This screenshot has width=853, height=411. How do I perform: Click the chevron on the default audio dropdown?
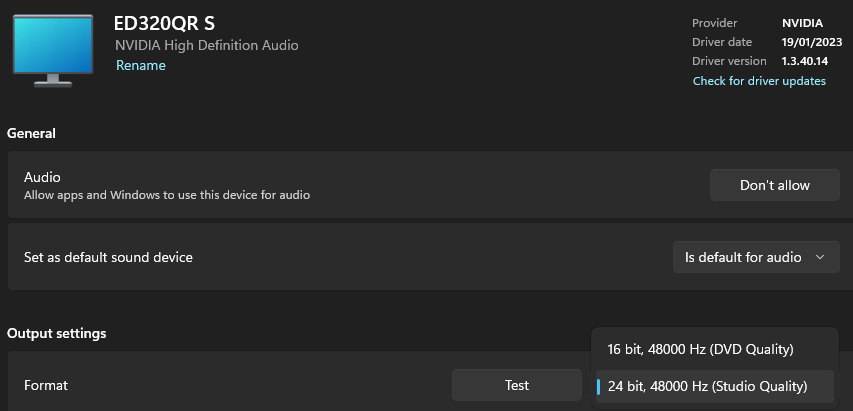tap(820, 257)
